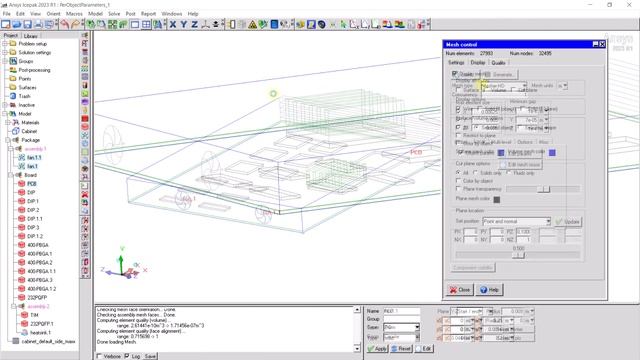Orient view along X axis icon
640x360 pixels.
(x=173, y=24)
